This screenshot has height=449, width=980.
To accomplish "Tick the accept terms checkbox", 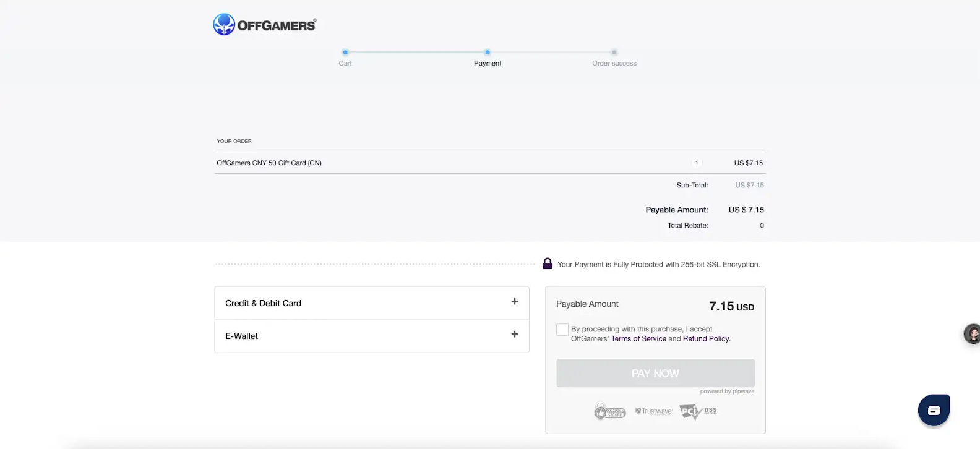I will [562, 330].
